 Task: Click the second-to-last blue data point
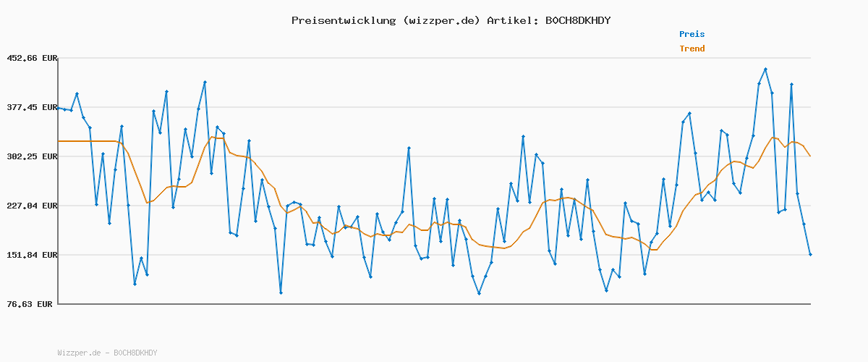804,224
